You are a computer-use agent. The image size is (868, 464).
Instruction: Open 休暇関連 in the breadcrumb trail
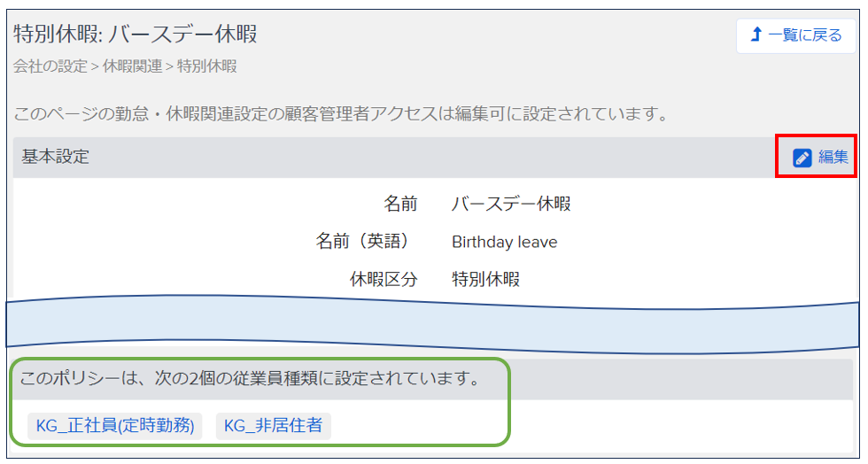132,66
